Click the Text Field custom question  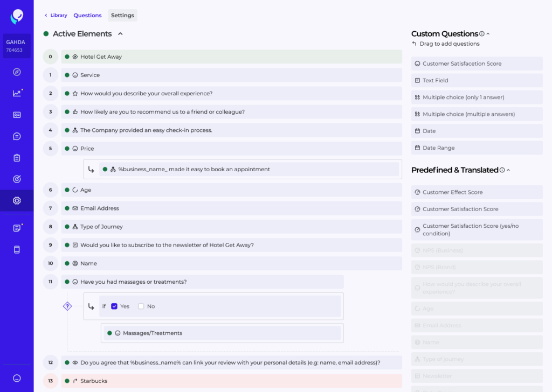[x=477, y=81]
